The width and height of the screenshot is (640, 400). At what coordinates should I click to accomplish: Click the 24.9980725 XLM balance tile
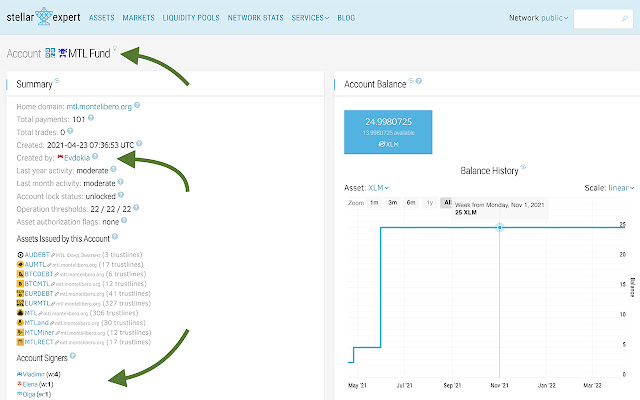click(x=388, y=132)
